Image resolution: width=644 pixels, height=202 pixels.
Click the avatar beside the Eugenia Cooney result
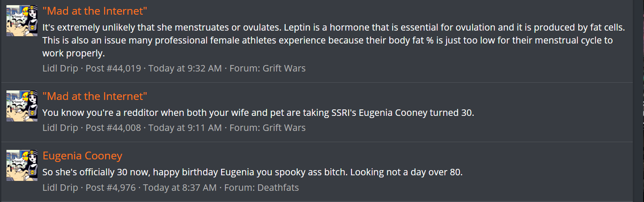(22, 165)
